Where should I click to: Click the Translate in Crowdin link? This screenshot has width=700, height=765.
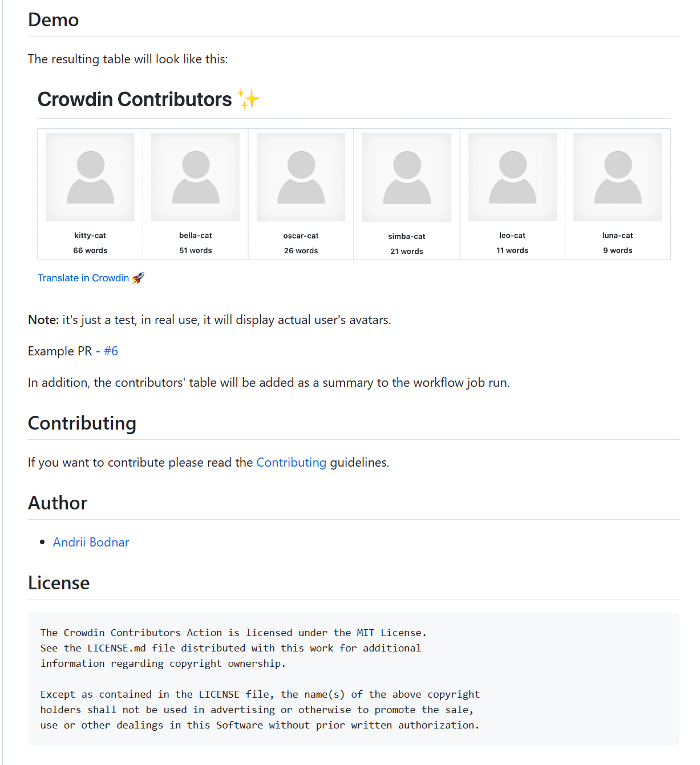pyautogui.click(x=83, y=278)
